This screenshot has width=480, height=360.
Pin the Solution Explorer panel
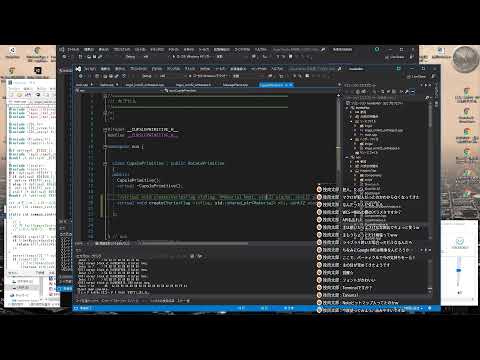pyautogui.click(x=425, y=85)
